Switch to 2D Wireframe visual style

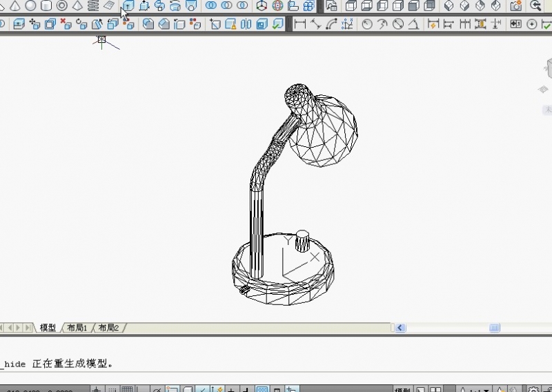point(351,6)
